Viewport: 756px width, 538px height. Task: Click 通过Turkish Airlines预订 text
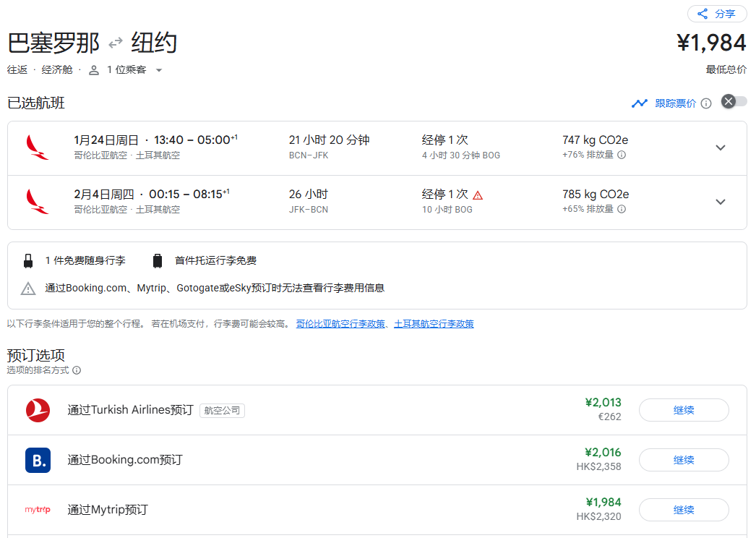coord(130,410)
